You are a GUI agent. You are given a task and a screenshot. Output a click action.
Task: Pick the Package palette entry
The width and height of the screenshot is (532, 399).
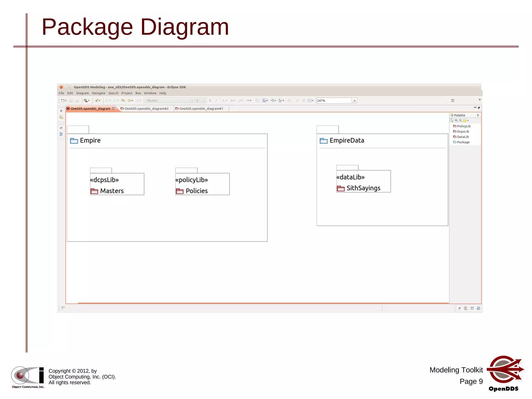pos(463,142)
